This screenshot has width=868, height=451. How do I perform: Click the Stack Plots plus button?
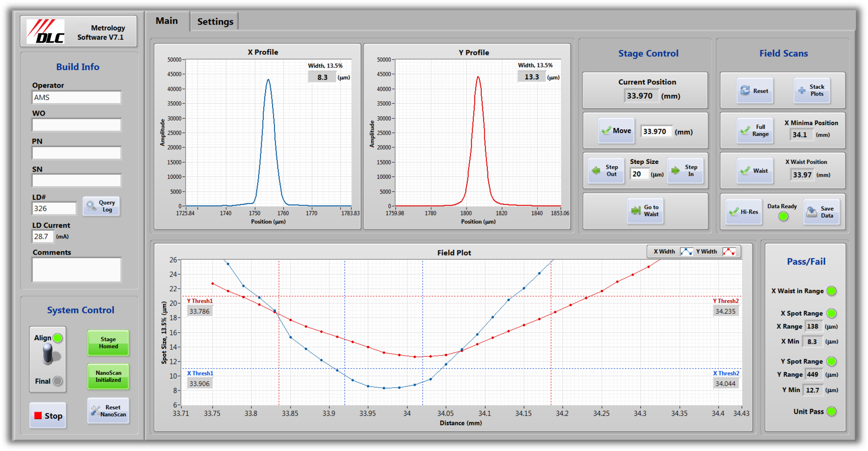coord(811,91)
